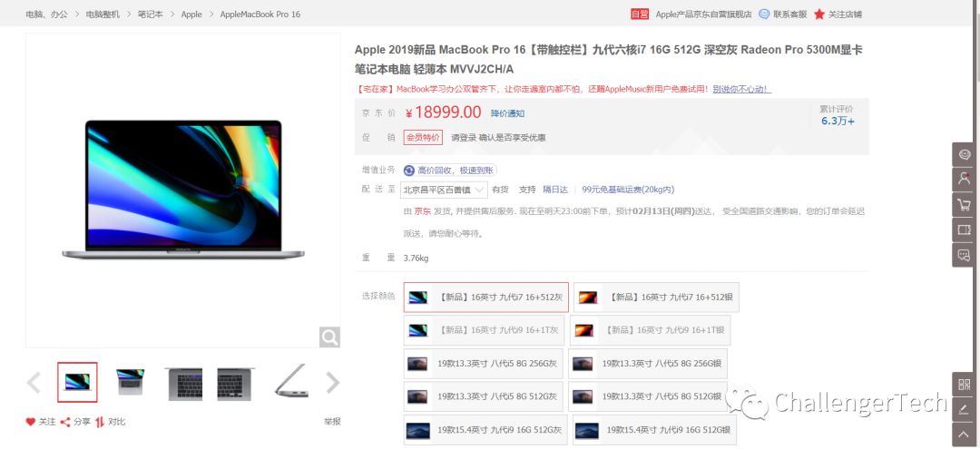Click the 对比 compare icon

pos(100,422)
